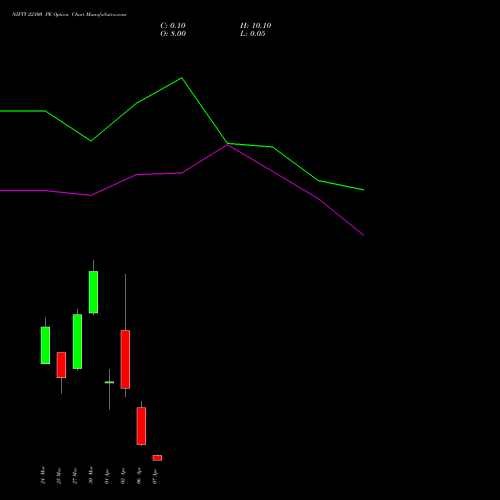Click the red candlestick for 25 Mar
The height and width of the screenshot is (500, 500).
(x=61, y=365)
